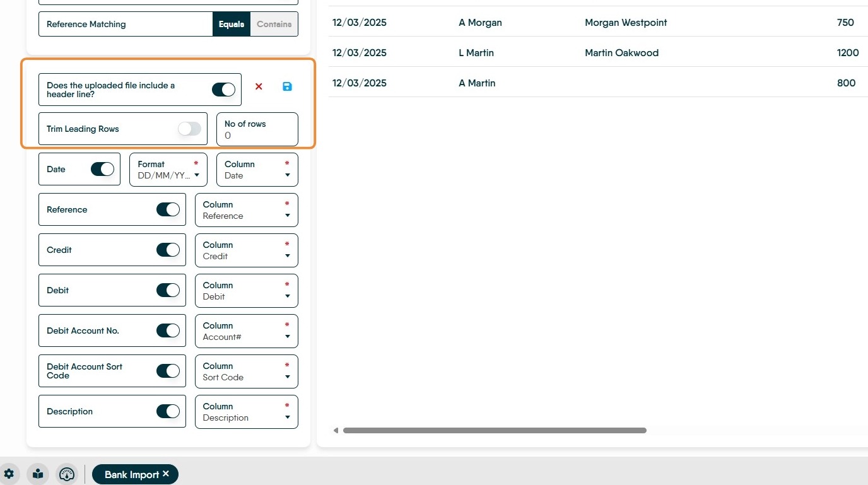Image resolution: width=868 pixels, height=485 pixels.
Task: Select Contains for Reference Matching
Action: [274, 24]
